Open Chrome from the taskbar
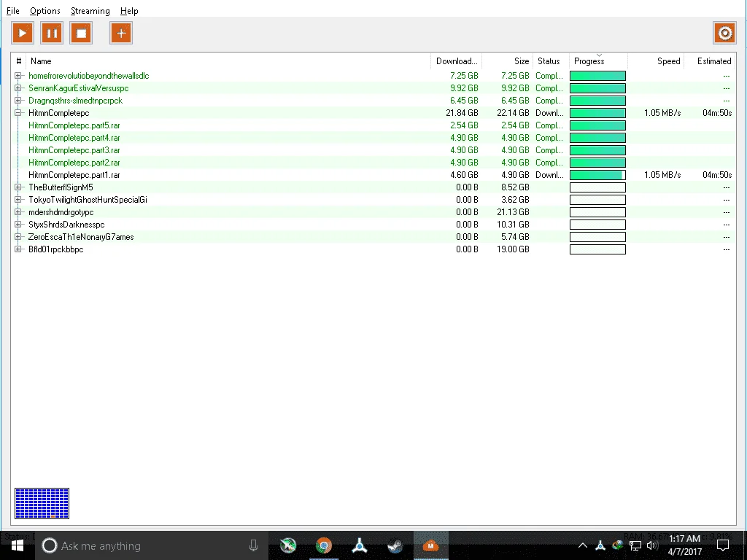This screenshot has width=747, height=560. (x=324, y=545)
